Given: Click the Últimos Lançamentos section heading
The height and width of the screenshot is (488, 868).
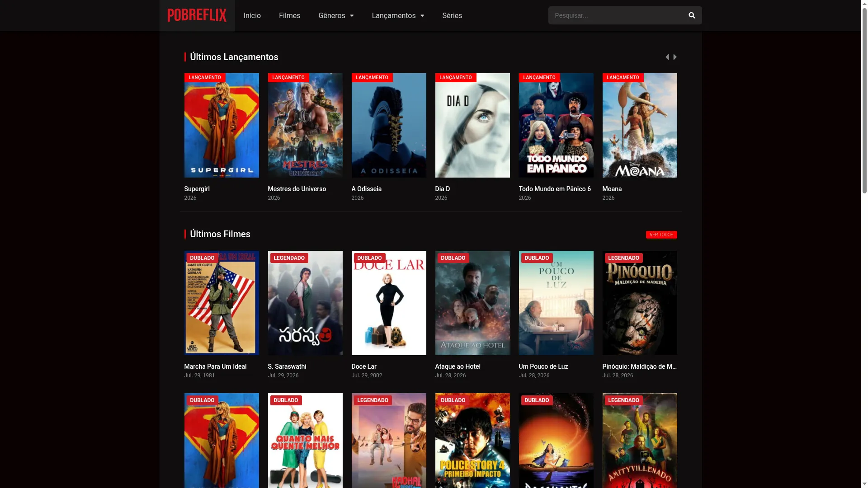Looking at the screenshot, I should pyautogui.click(x=234, y=57).
